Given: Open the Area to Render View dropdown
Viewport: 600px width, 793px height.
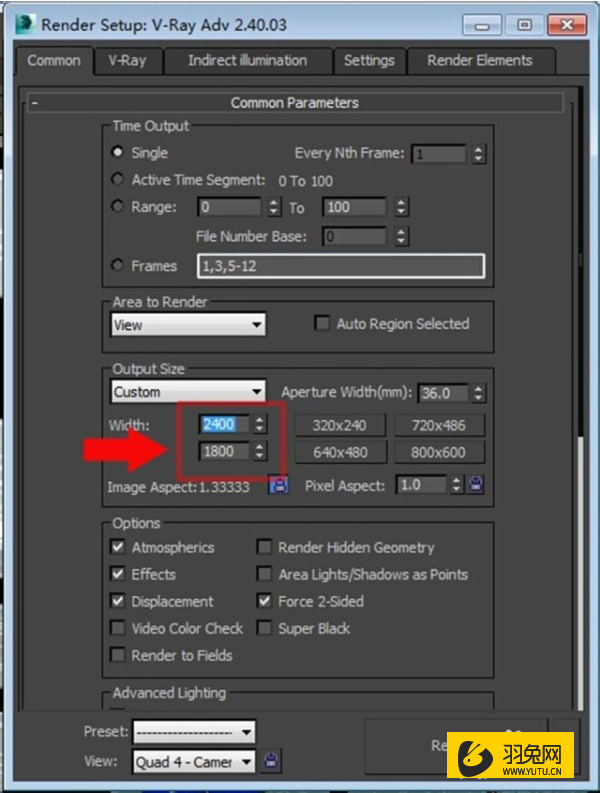Looking at the screenshot, I should pos(188,325).
